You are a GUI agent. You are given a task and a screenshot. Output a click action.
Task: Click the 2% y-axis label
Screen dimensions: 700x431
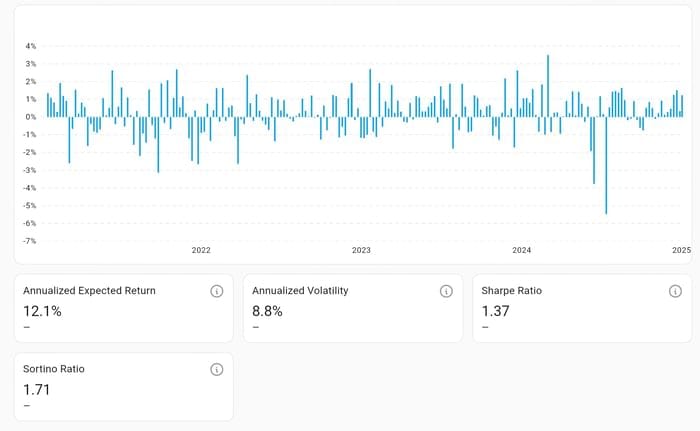click(31, 82)
